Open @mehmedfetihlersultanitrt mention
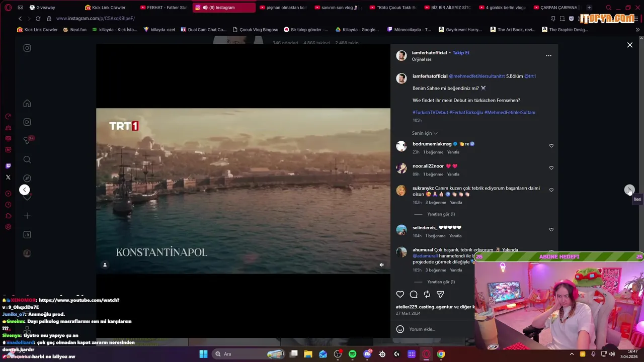The width and height of the screenshot is (644, 362). 476,76
